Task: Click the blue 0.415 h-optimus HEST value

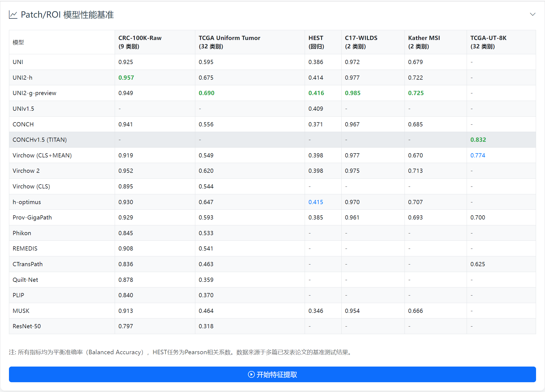Action: [316, 202]
